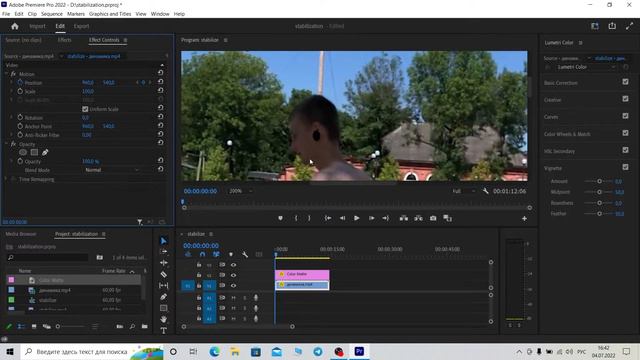This screenshot has width=640, height=360.
Task: Play the sequence in Program monitor
Action: click(356, 218)
